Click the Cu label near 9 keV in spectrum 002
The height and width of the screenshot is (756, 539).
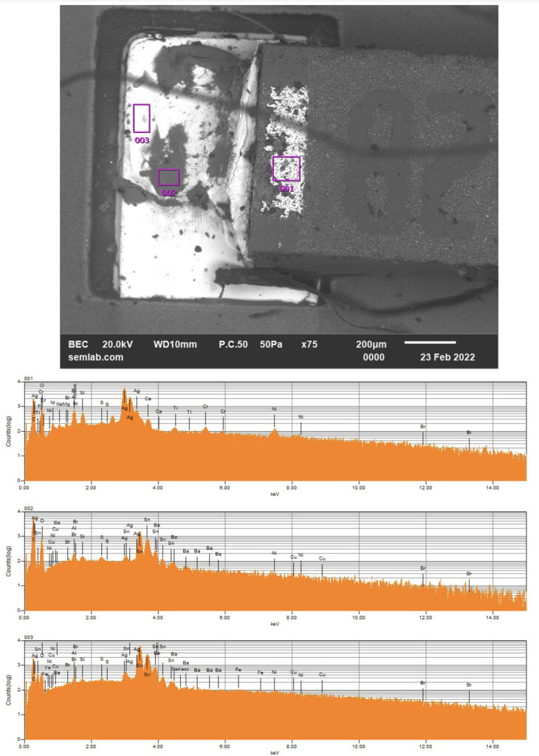point(322,558)
